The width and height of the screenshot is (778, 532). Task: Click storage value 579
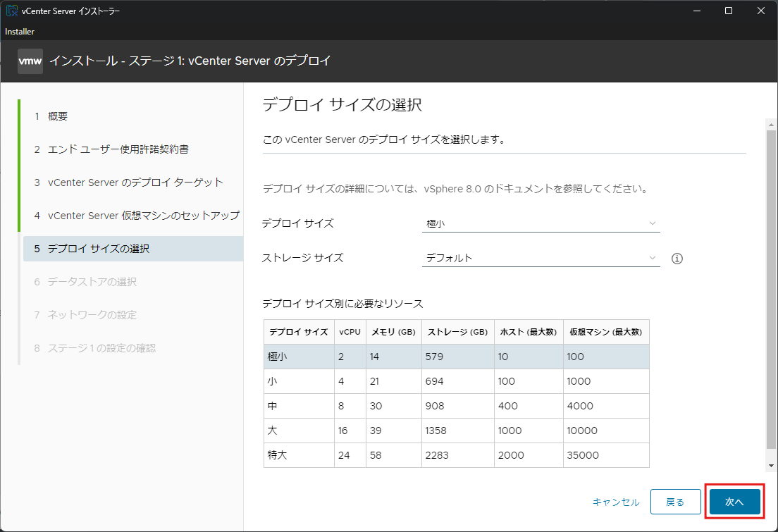434,357
